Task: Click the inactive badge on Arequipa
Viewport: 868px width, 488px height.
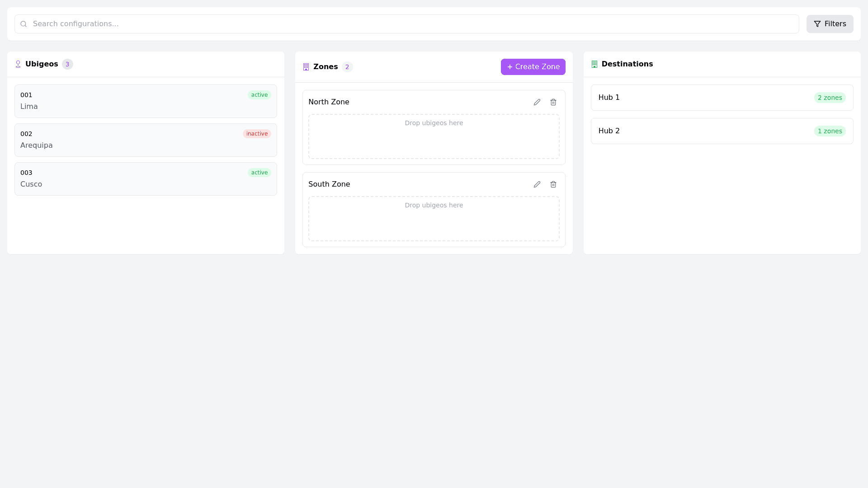Action: [x=257, y=134]
